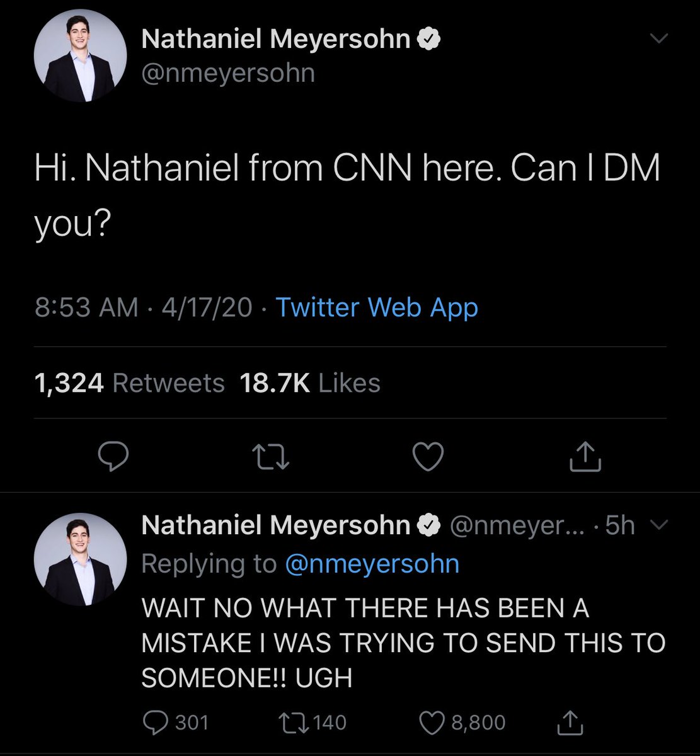Open Nathaniel Meyersohn's profile picture at top

pos(80,55)
